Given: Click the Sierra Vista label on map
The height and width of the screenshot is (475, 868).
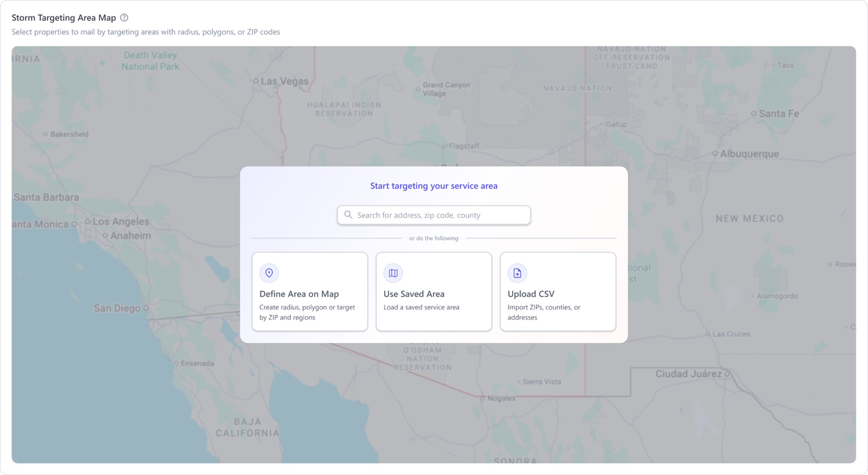Looking at the screenshot, I should pos(542,382).
